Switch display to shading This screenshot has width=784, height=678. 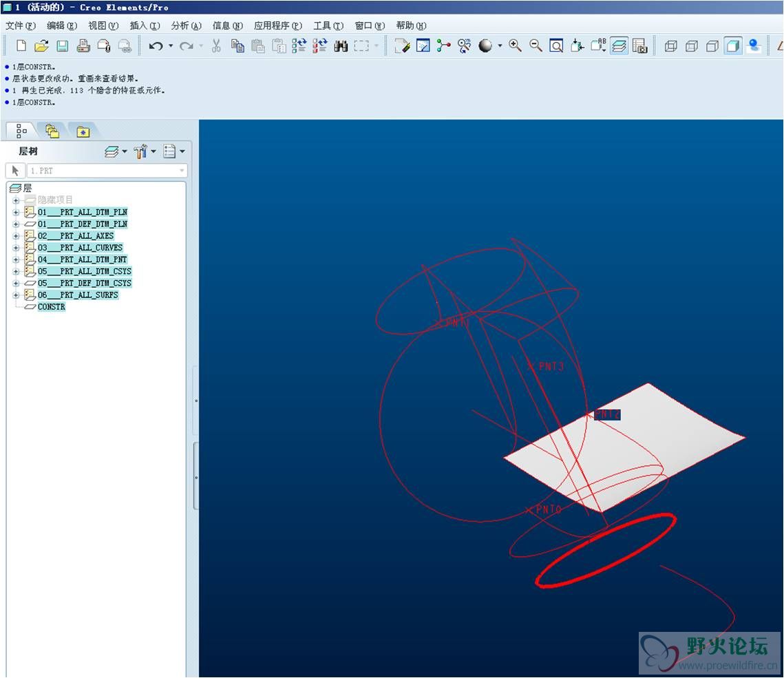pyautogui.click(x=733, y=46)
